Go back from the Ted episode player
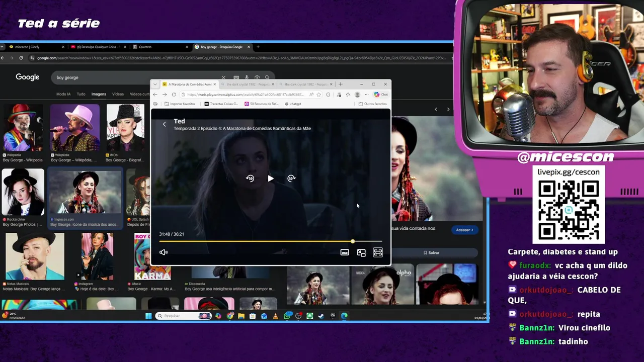The image size is (644, 362). click(x=164, y=124)
